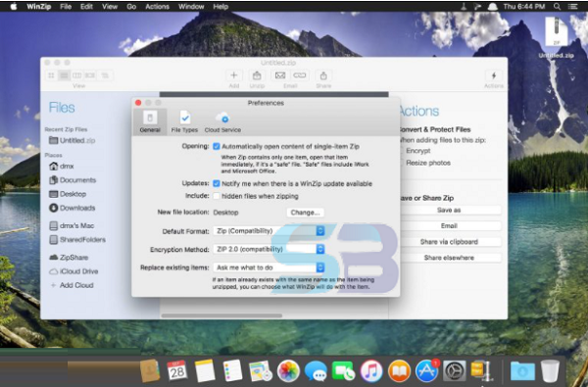
Task: Open the Replace existing items dropdown
Action: pos(269,267)
